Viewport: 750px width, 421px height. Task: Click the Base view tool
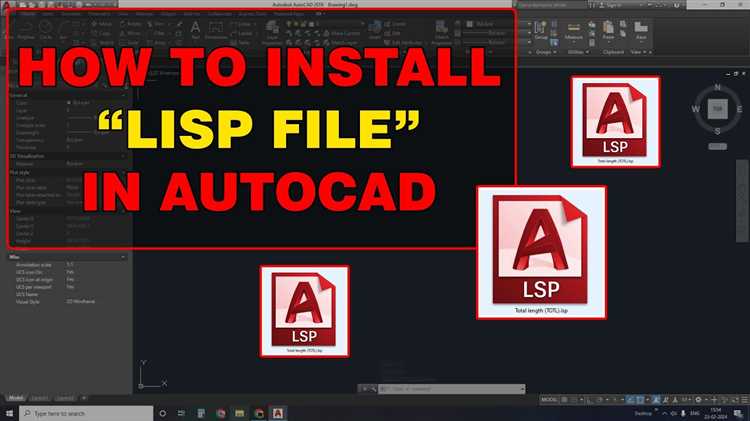(x=641, y=30)
